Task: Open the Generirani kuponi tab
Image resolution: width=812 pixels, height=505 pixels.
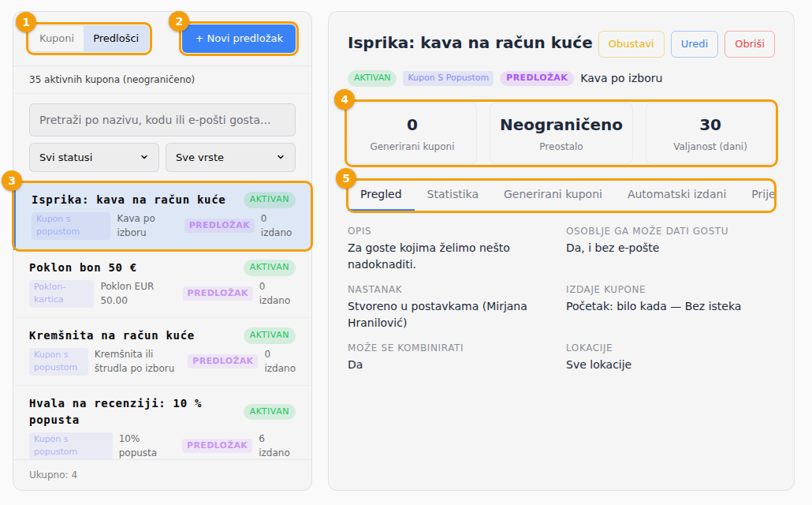Action: 553,194
